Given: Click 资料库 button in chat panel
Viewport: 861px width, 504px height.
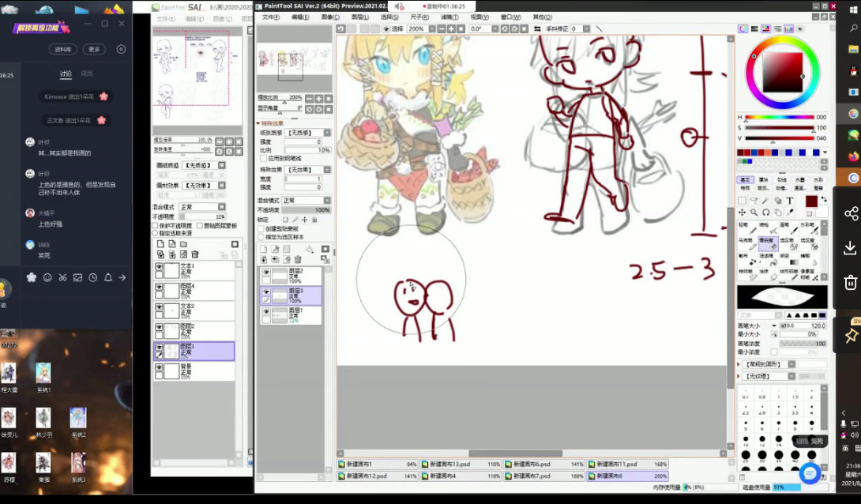Looking at the screenshot, I should point(63,50).
